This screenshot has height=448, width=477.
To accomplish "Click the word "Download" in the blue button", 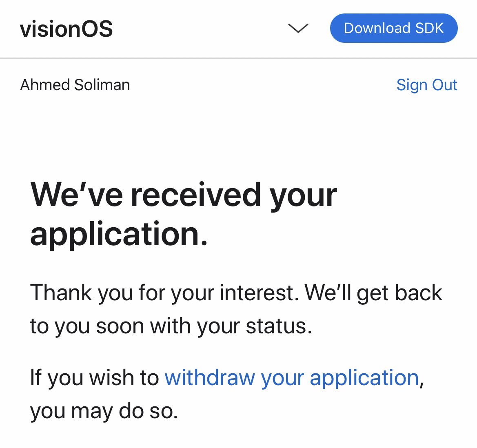I will [x=377, y=28].
